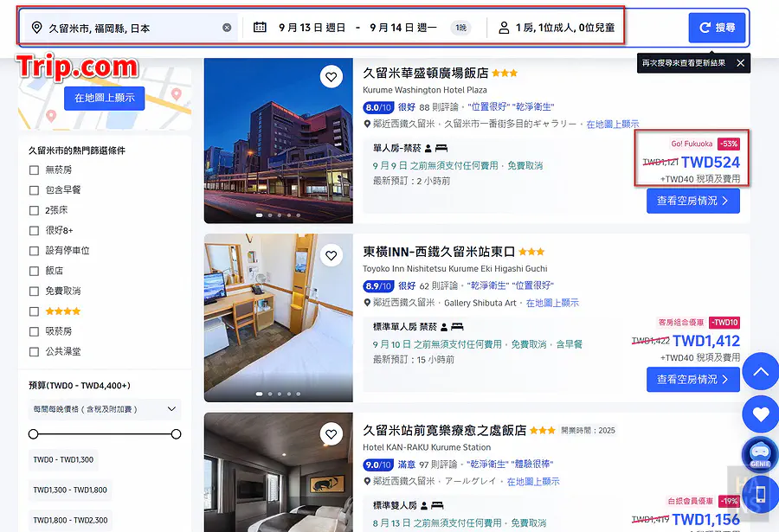Open 久留米站前寬樂療愈之處飯店 hotel title
Screen dimensions: 779x532
[445, 430]
